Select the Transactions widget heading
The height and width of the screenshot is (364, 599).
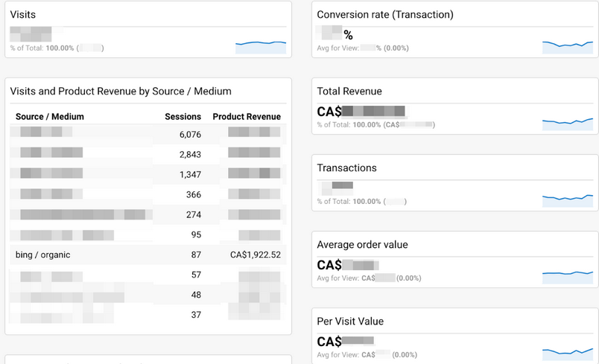click(346, 167)
